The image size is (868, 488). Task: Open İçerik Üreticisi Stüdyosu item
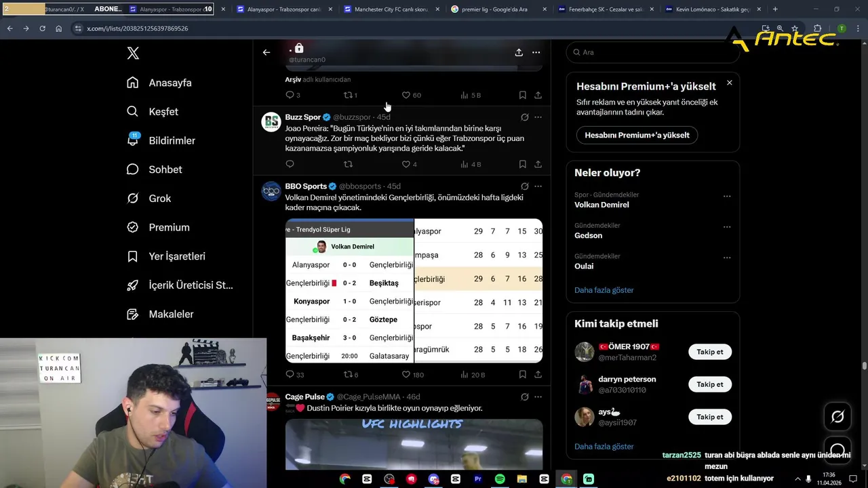click(x=180, y=285)
